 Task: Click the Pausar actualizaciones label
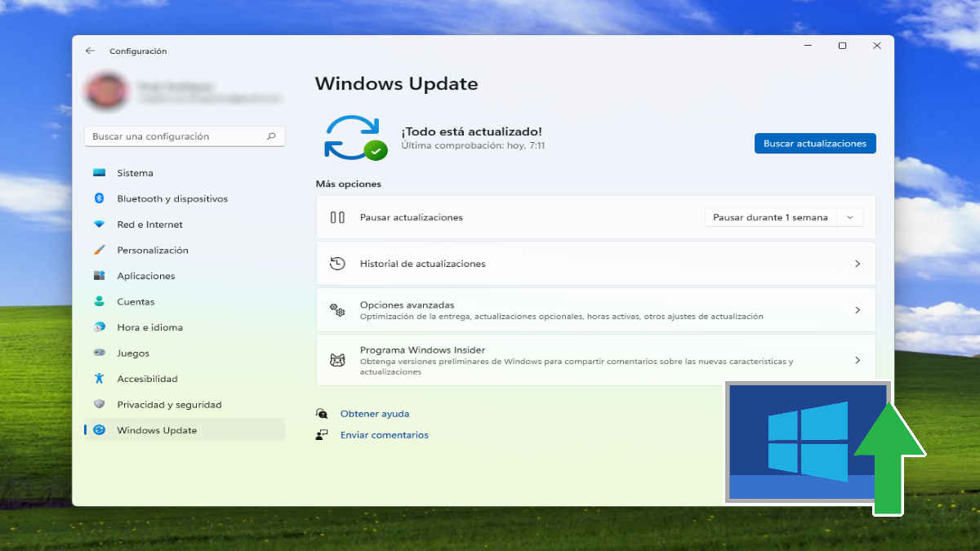412,217
